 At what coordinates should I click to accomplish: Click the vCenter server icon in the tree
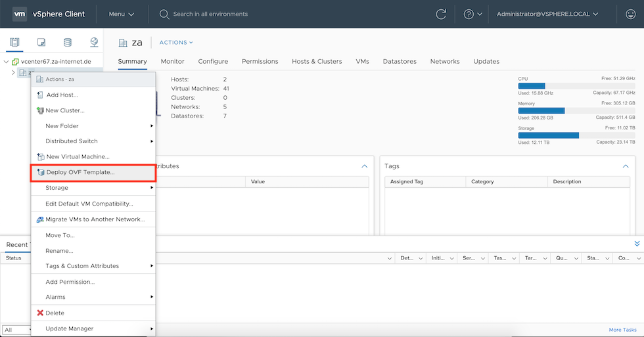[15, 62]
